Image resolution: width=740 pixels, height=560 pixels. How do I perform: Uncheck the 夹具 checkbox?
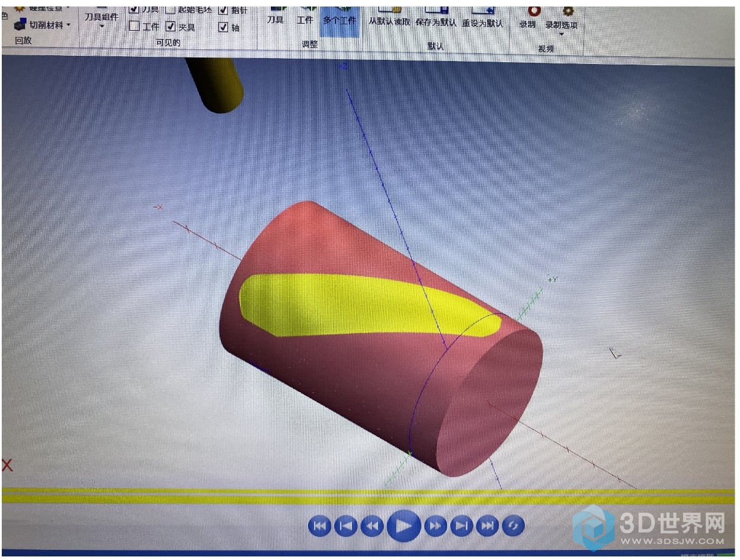pos(171,26)
